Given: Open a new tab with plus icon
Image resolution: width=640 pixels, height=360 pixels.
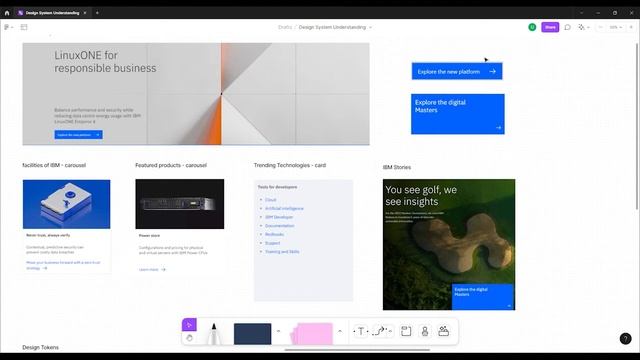Looking at the screenshot, I should coord(97,13).
